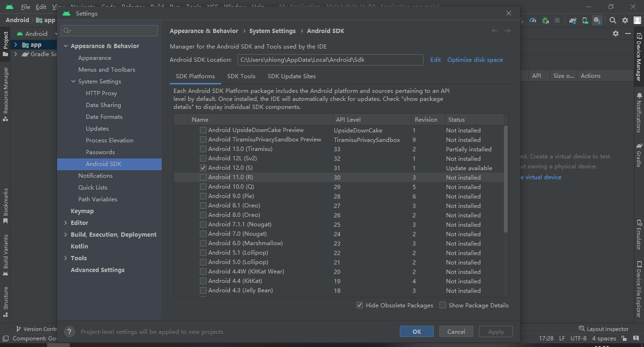Screen dimensions: 644x347
Task: Open the Layout Inspector status bar tool
Action: 603,329
